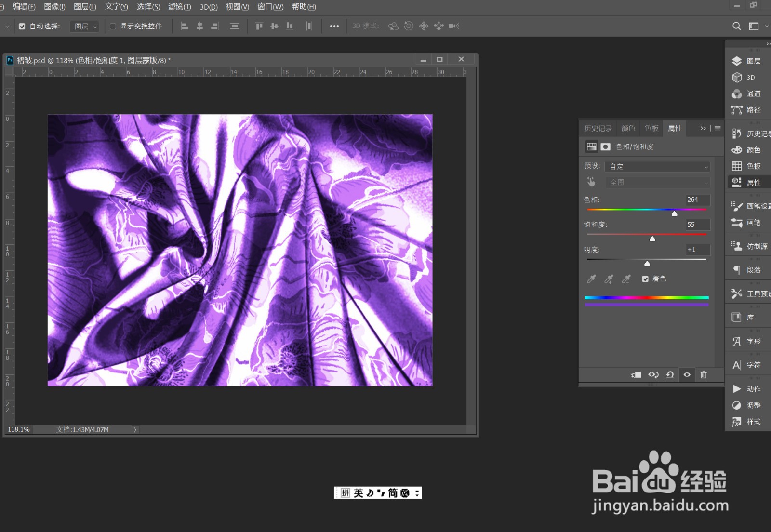Click align top edges icon
The width and height of the screenshot is (771, 532).
pos(259,26)
